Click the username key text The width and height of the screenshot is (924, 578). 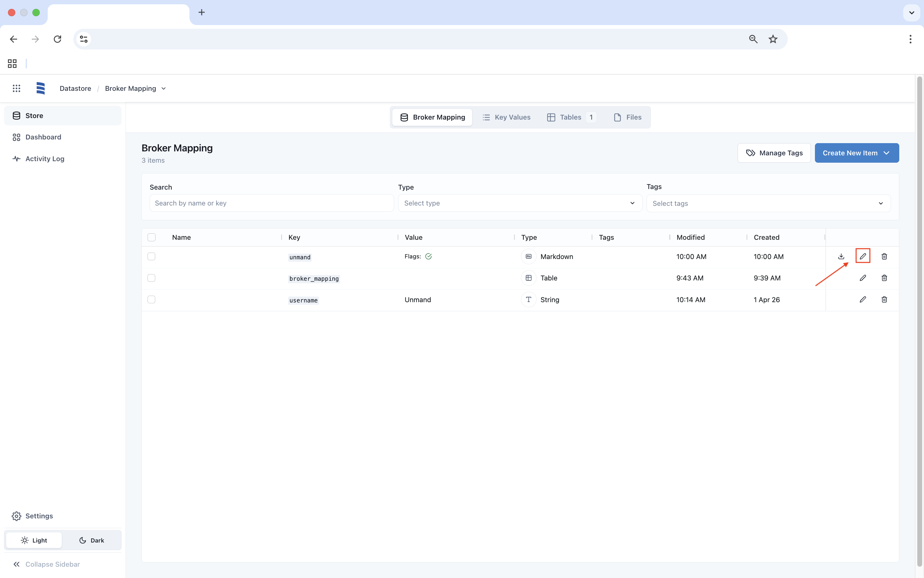pyautogui.click(x=303, y=300)
